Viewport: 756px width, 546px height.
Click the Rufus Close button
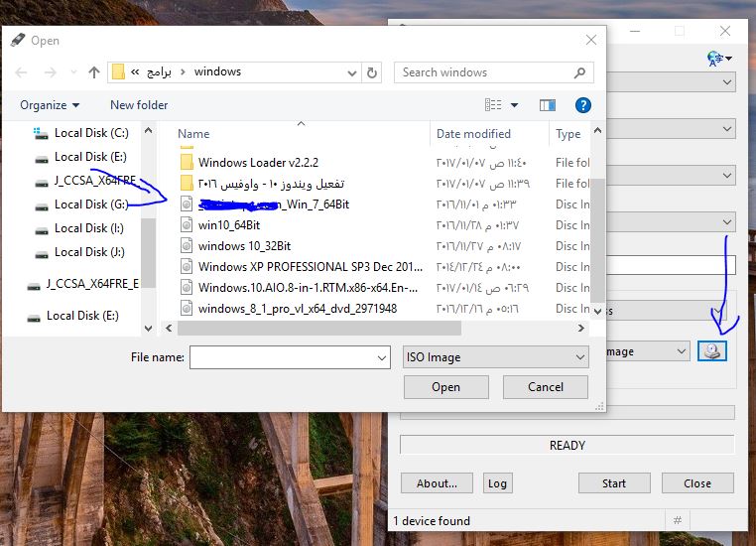(697, 483)
